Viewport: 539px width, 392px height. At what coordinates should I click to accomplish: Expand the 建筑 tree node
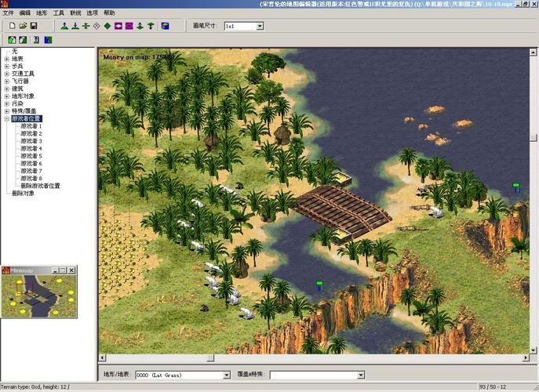point(7,89)
